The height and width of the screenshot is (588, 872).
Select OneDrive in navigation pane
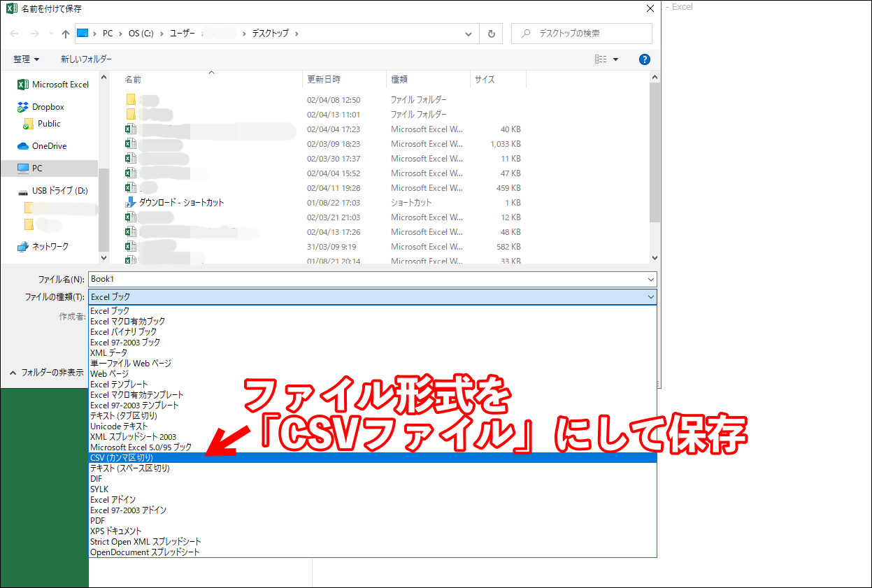click(42, 146)
